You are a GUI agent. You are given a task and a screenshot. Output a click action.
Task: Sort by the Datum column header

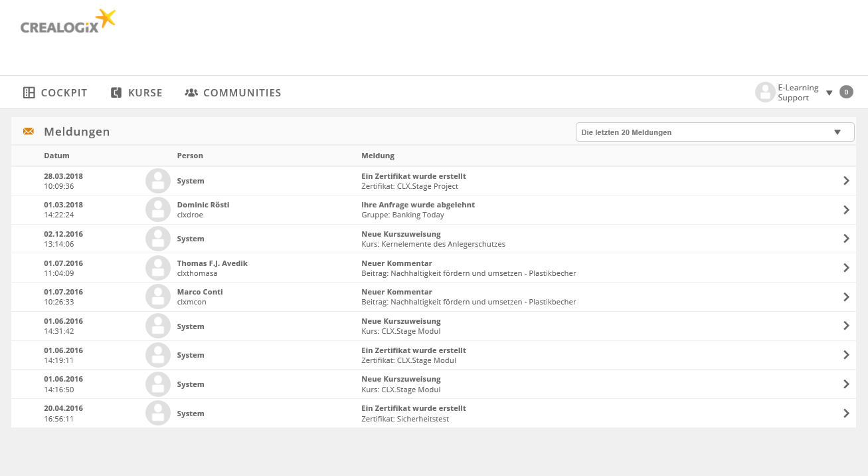[56, 156]
